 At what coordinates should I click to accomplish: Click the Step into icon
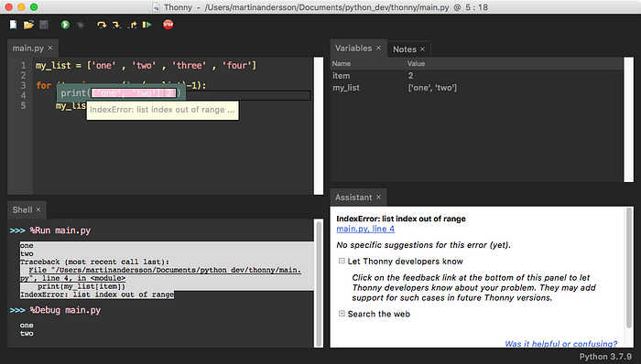point(116,25)
